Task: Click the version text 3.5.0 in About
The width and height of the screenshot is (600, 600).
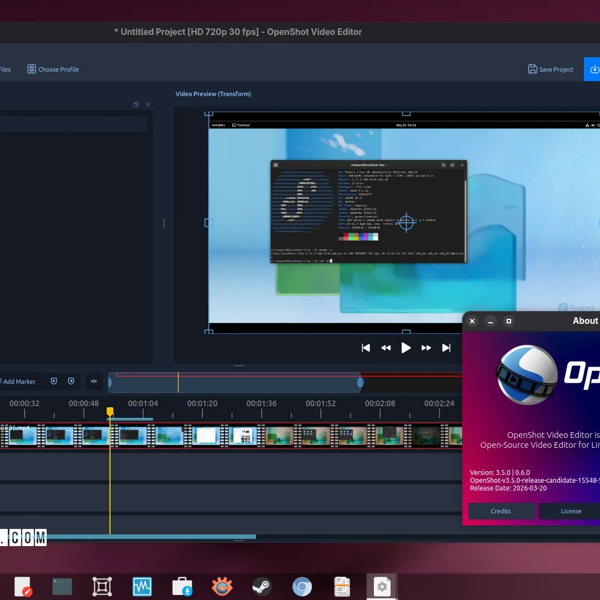Action: 500,472
